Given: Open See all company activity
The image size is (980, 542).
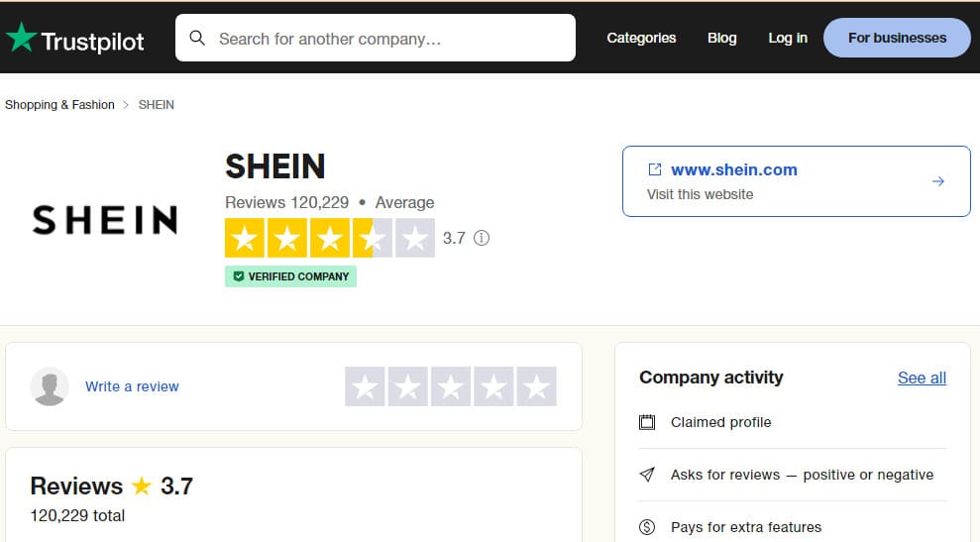Looking at the screenshot, I should click(x=922, y=378).
